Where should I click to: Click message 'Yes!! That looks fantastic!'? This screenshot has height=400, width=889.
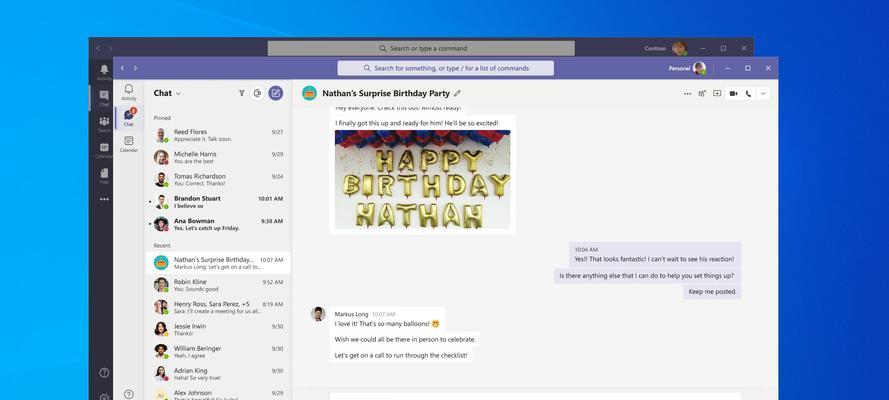click(654, 259)
